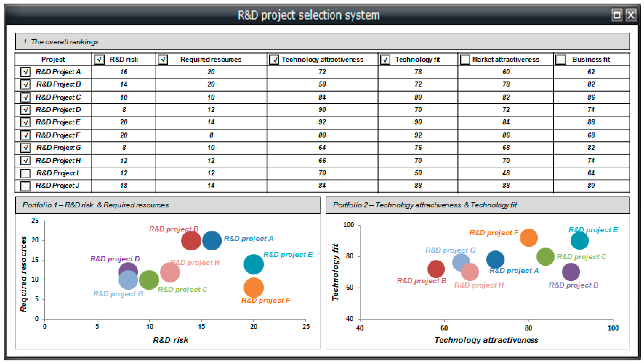The image size is (644, 363).
Task: Uncheck the R&D risk column checkbox
Action: click(99, 60)
